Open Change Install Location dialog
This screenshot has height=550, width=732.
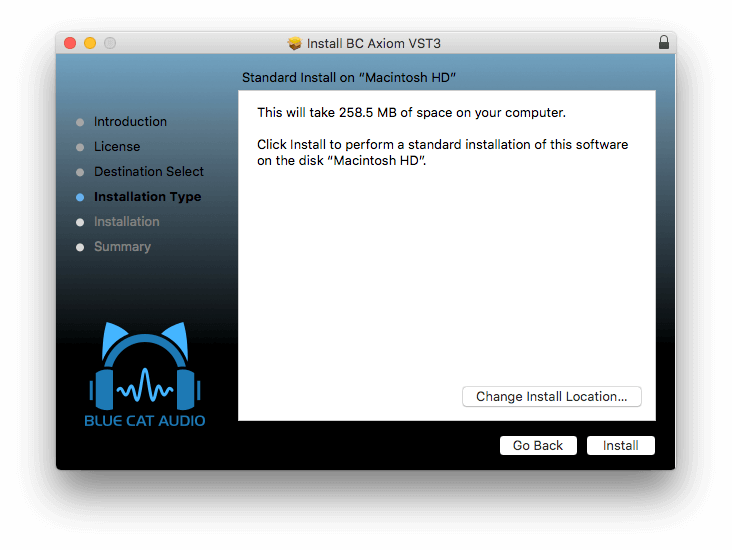551,396
